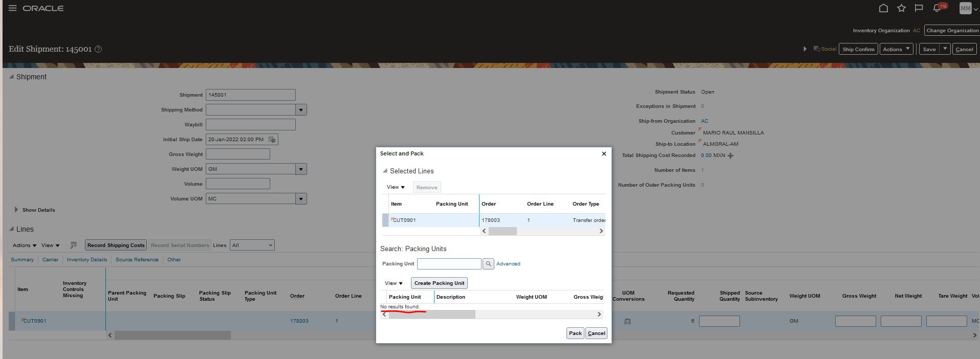Viewport: 980px width, 359px height.
Task: Open the Notifications bell icon
Action: pyautogui.click(x=937, y=8)
